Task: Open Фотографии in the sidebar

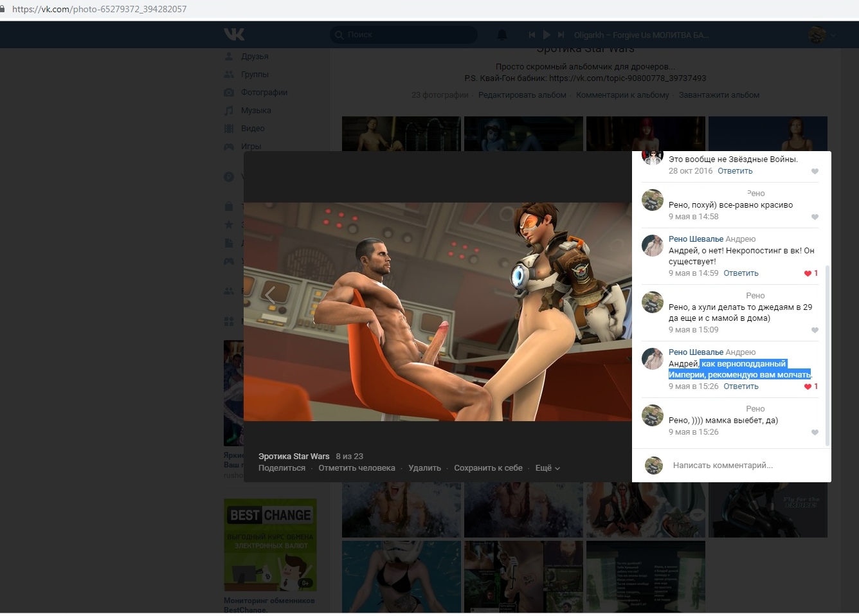Action: 264,93
